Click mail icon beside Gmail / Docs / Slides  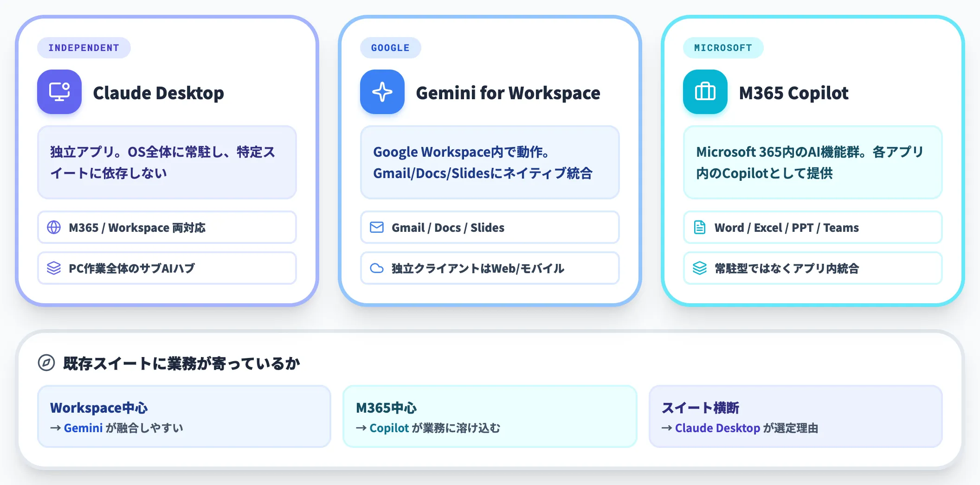(377, 227)
